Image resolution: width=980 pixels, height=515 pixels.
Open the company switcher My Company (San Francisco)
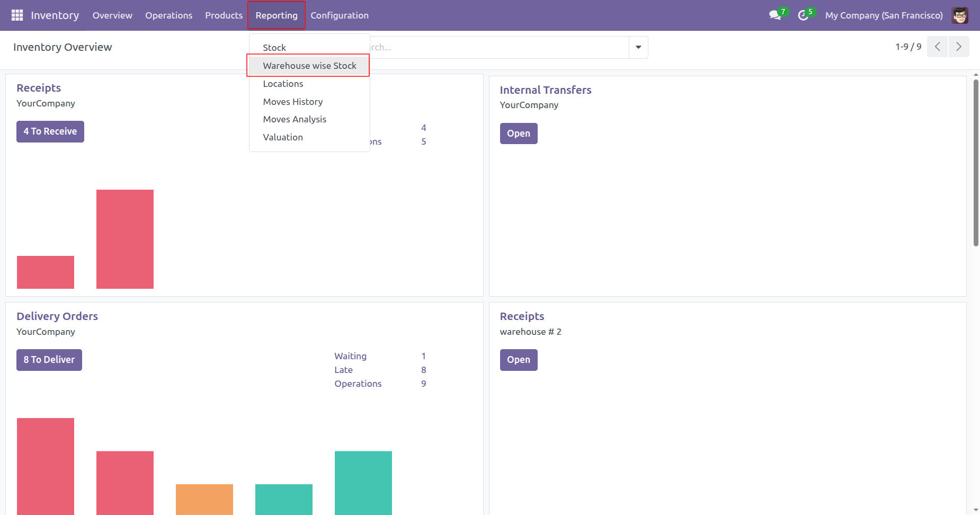pos(884,15)
